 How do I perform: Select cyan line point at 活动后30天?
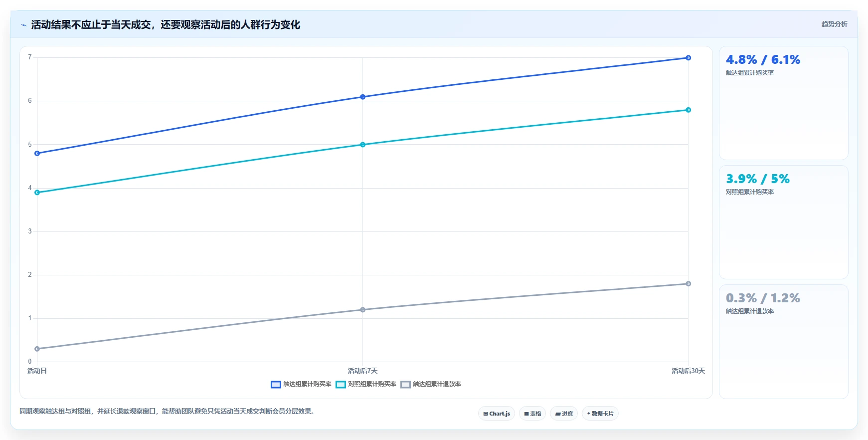pyautogui.click(x=688, y=110)
